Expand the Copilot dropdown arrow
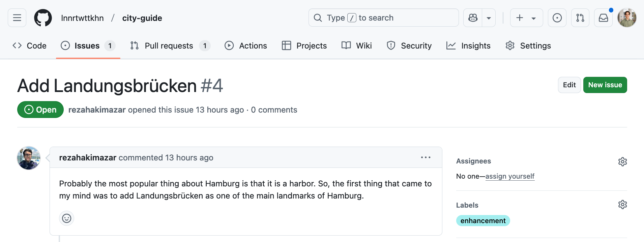This screenshot has width=644, height=242. 489,18
